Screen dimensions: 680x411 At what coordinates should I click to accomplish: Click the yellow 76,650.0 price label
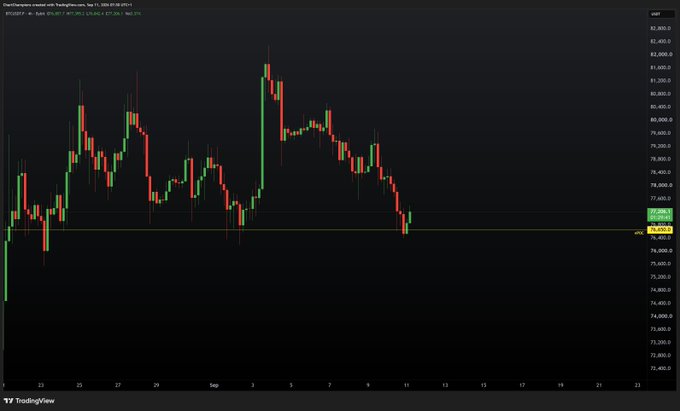click(x=660, y=229)
